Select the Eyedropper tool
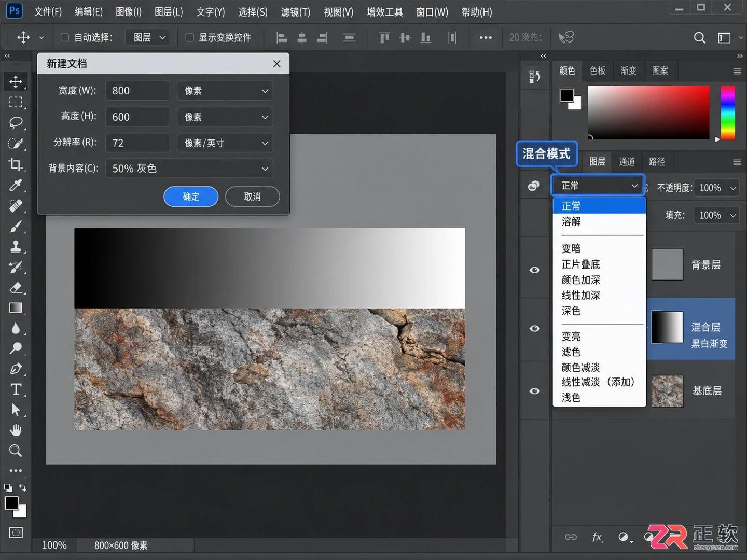 tap(16, 185)
